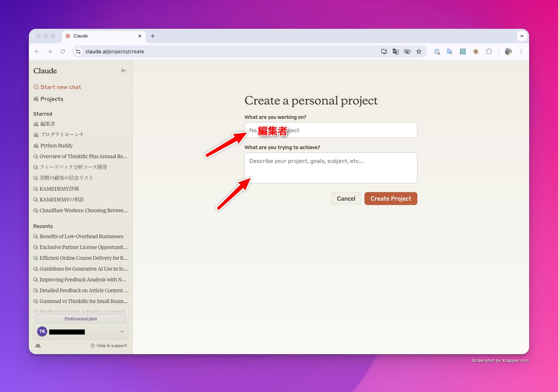Open tab search dropdown arrow
The image size is (558, 392).
pyautogui.click(x=522, y=36)
